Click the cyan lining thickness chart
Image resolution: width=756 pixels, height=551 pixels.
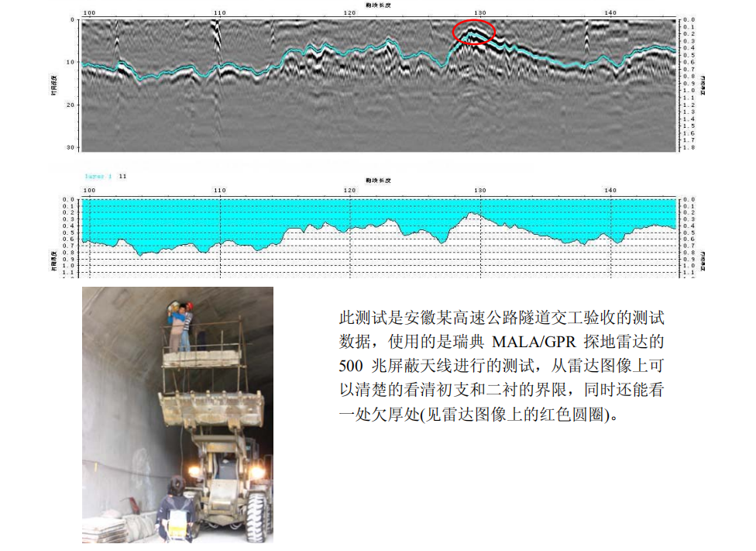379,237
